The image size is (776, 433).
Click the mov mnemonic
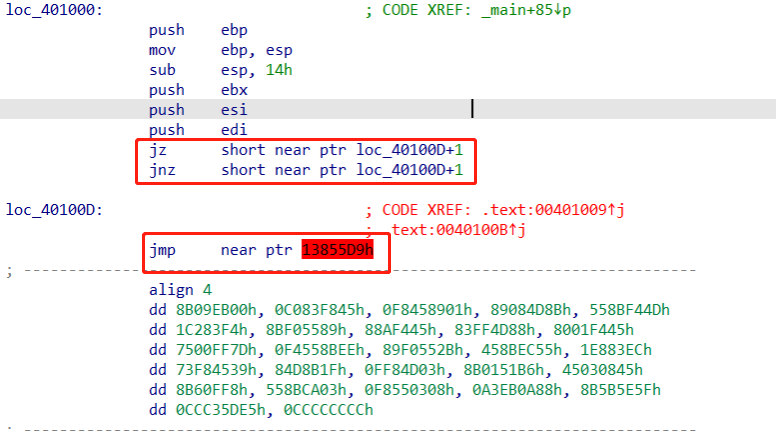click(161, 50)
